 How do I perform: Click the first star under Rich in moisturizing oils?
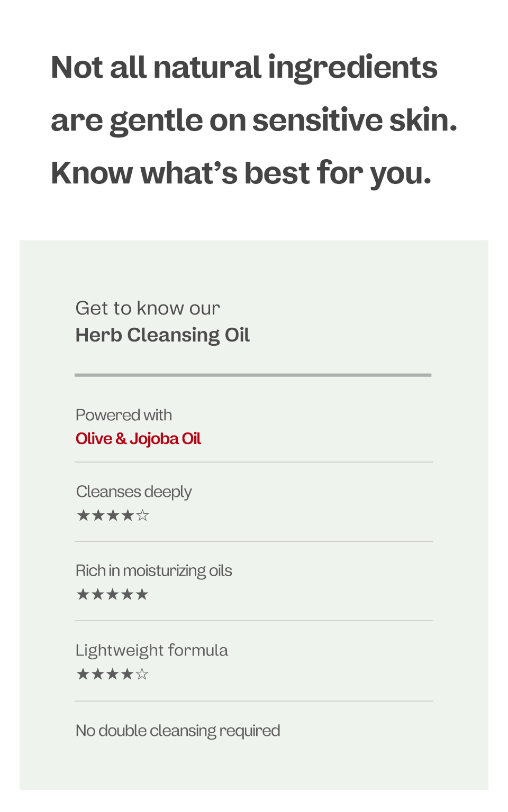[83, 595]
